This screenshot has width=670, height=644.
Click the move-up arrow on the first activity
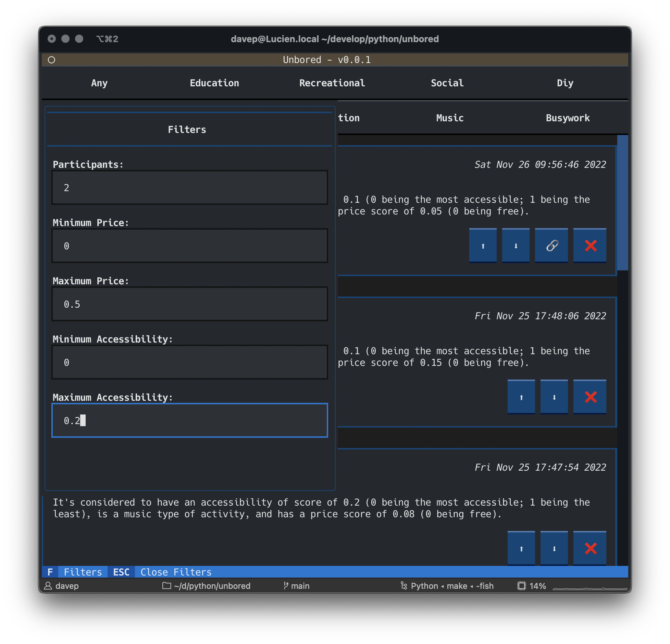(x=483, y=245)
